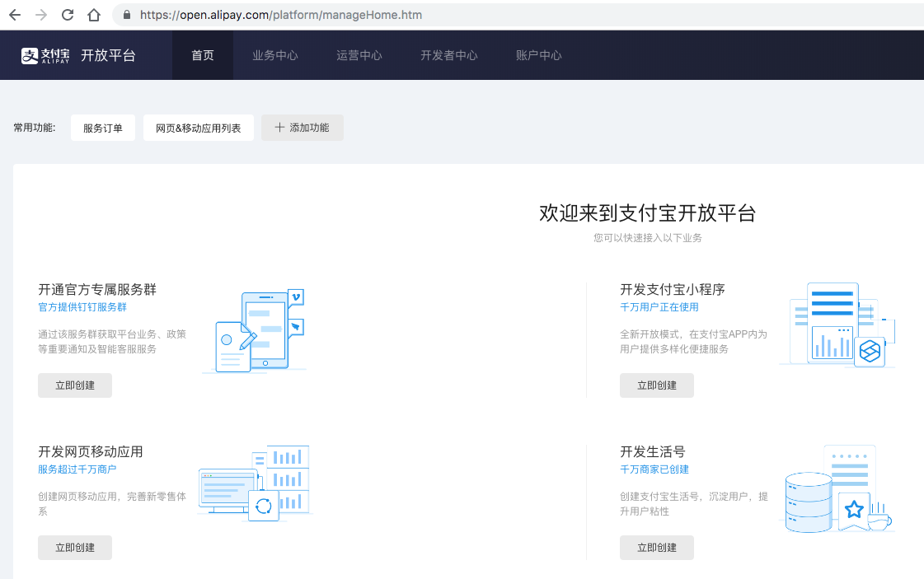924x579 pixels.
Task: Click the browser home icon
Action: pyautogui.click(x=94, y=15)
